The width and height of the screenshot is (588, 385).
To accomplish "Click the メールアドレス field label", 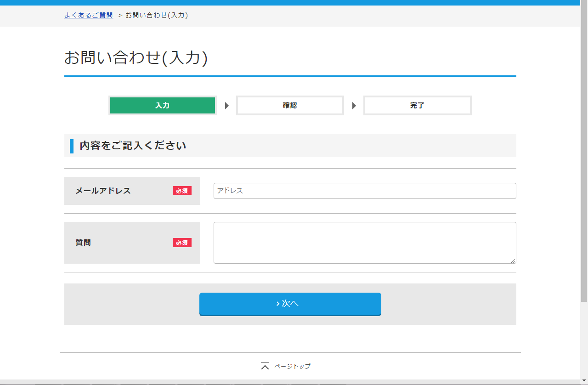I will point(103,191).
